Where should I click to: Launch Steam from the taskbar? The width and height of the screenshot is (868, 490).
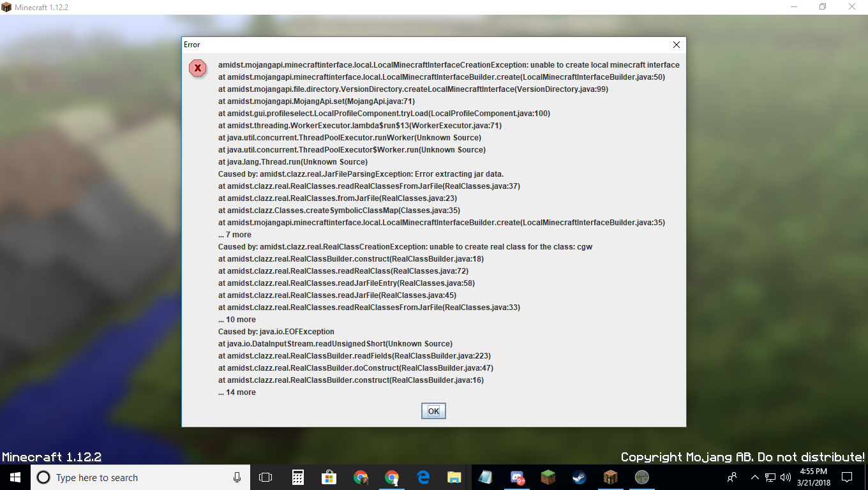point(578,477)
